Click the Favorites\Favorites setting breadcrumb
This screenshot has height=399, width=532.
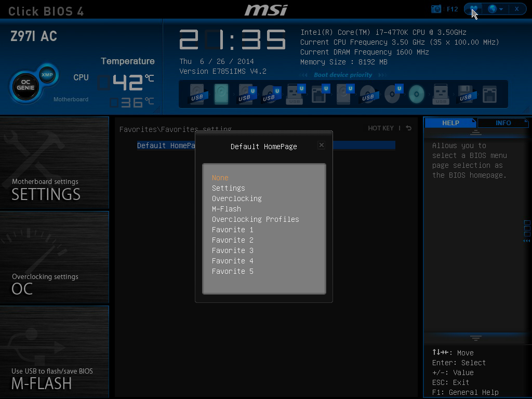pyautogui.click(x=175, y=129)
